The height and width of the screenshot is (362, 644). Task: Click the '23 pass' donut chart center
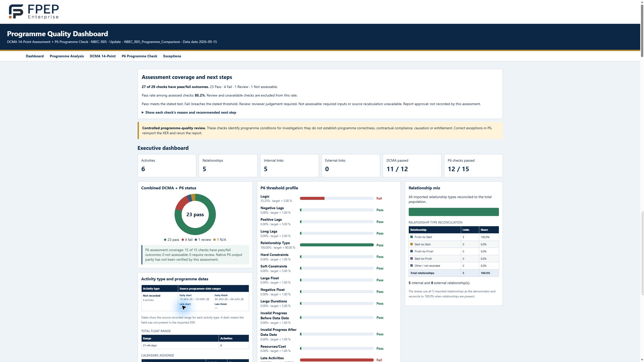click(x=195, y=214)
